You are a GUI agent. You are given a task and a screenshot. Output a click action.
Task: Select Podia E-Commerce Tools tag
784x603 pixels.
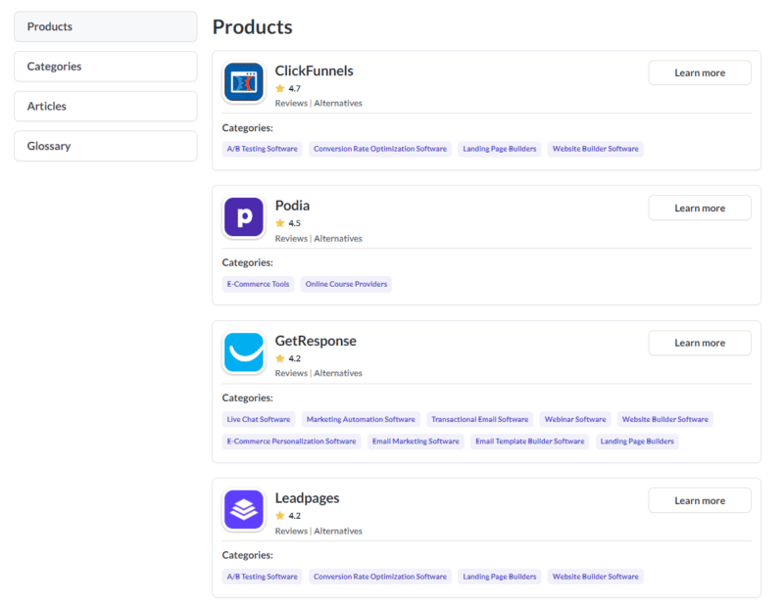point(258,284)
